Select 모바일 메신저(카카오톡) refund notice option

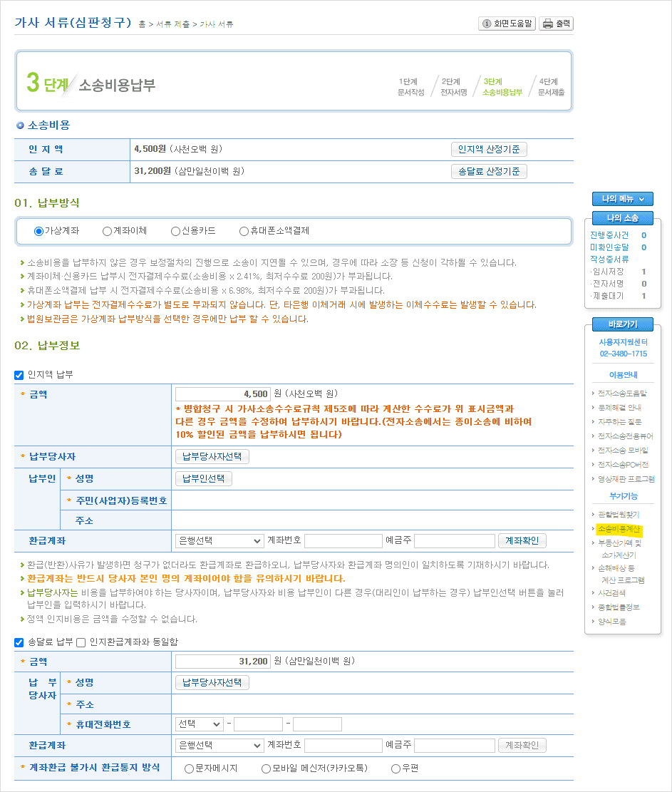(266, 768)
